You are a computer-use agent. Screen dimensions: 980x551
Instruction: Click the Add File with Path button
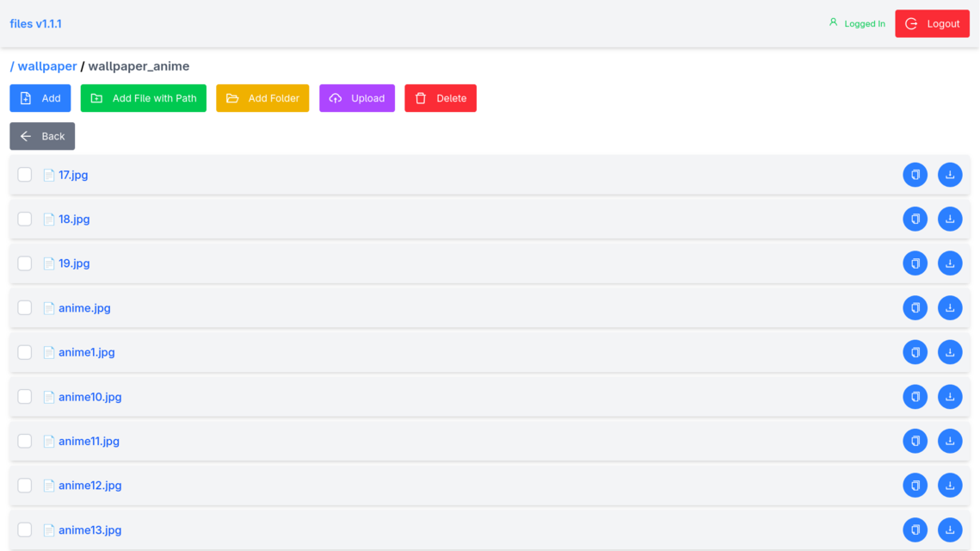pos(143,98)
